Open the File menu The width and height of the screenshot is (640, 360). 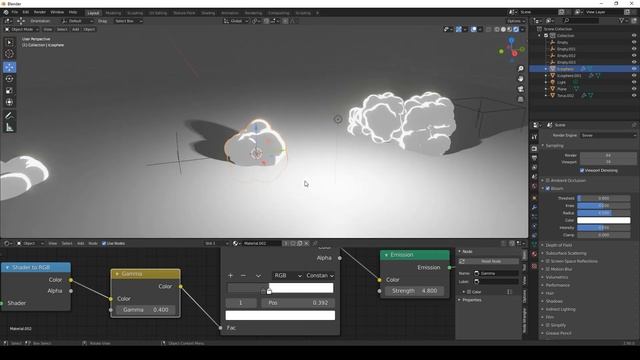point(15,12)
